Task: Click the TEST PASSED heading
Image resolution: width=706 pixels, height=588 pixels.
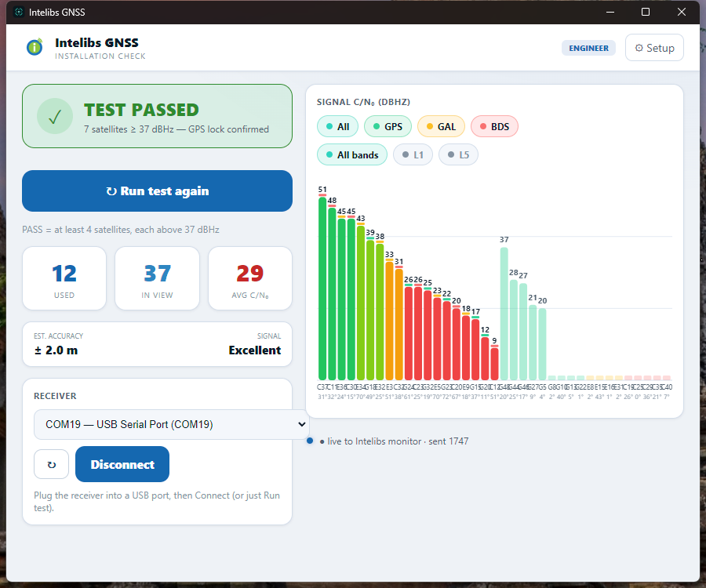Action: click(141, 110)
